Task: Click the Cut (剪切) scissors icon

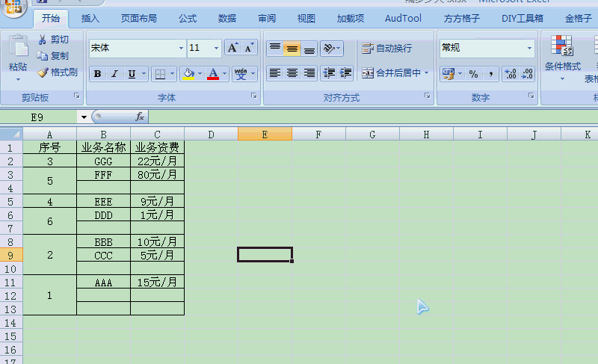Action: click(x=43, y=40)
